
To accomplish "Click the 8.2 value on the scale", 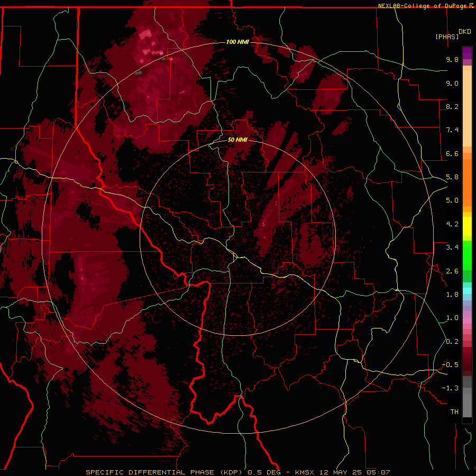I will pyautogui.click(x=452, y=106).
